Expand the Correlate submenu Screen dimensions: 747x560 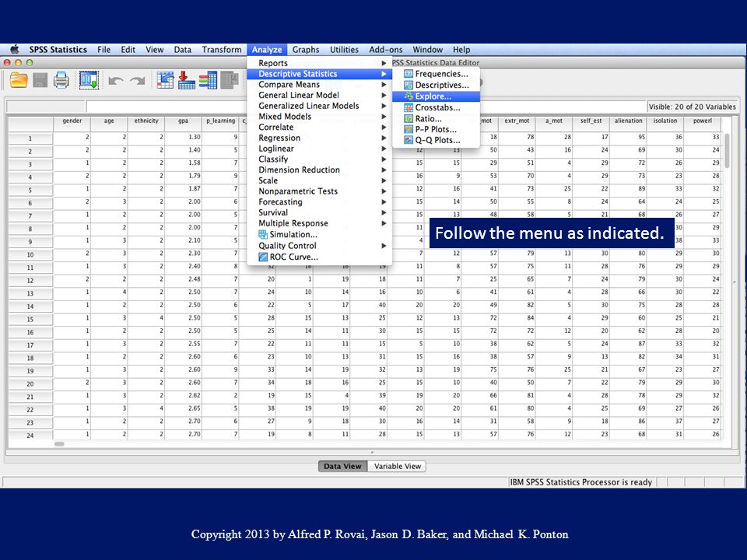319,127
